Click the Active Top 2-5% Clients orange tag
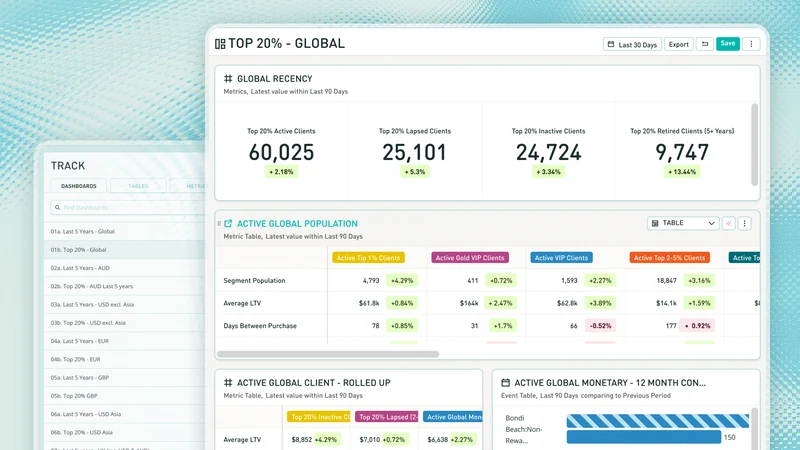The image size is (800, 450). pos(669,258)
